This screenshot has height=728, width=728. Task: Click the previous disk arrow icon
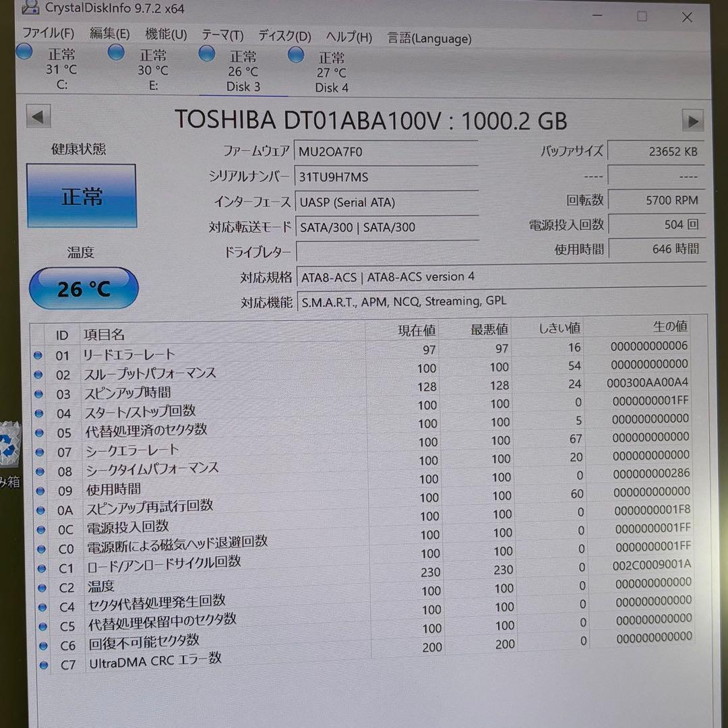point(38,117)
